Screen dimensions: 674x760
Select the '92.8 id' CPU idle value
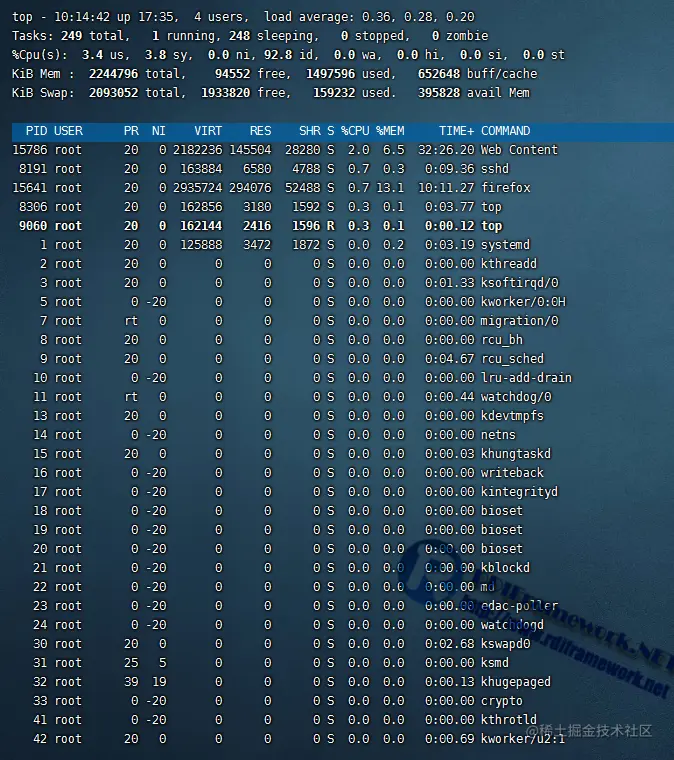(x=288, y=55)
